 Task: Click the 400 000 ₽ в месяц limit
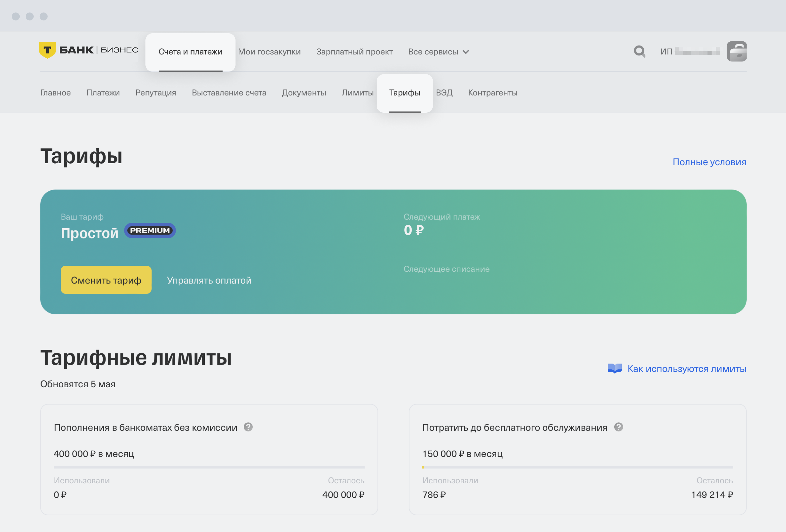point(94,454)
